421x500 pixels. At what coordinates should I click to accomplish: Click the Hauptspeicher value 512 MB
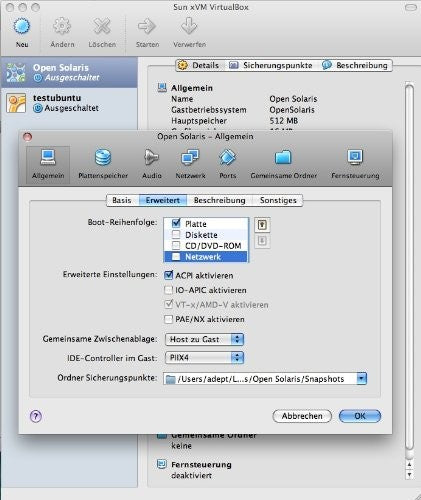pyautogui.click(x=284, y=121)
